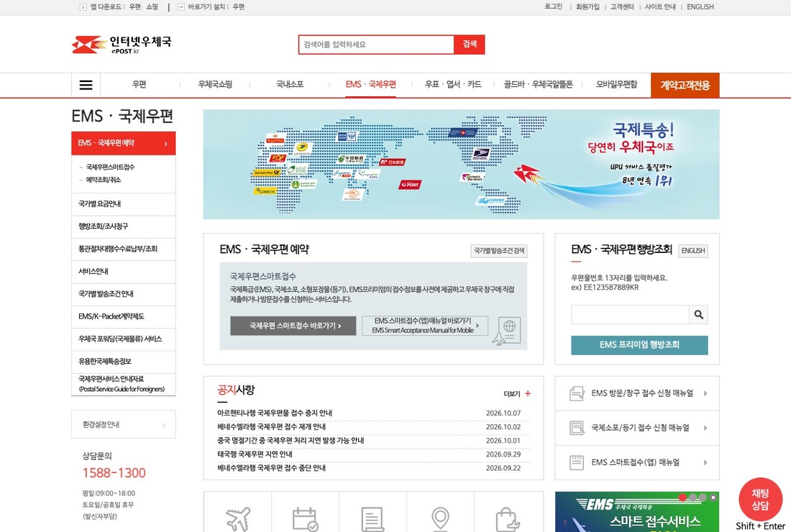Click ENGLISH button beside tracking title
The height and width of the screenshot is (532, 791).
coord(693,251)
